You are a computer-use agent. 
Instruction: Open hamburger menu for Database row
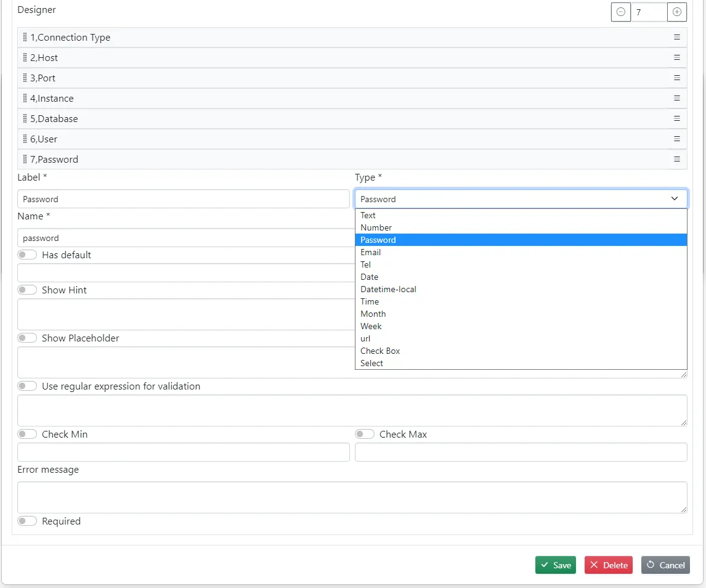pyautogui.click(x=676, y=119)
